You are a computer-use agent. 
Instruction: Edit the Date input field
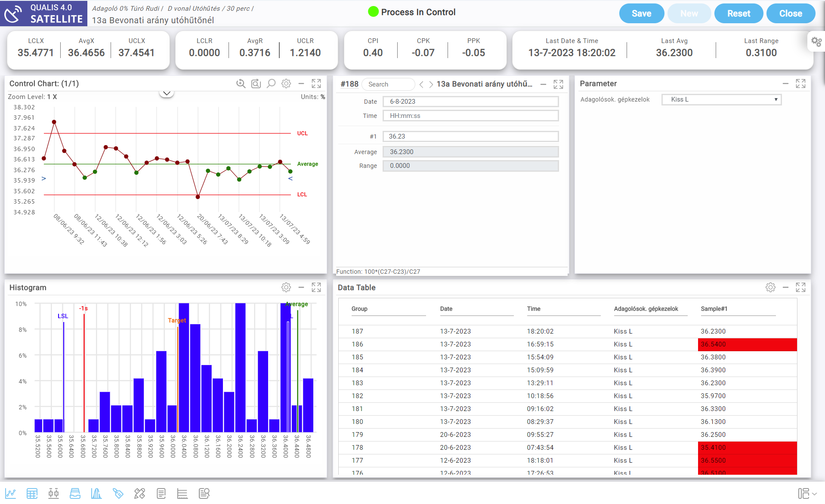(471, 102)
